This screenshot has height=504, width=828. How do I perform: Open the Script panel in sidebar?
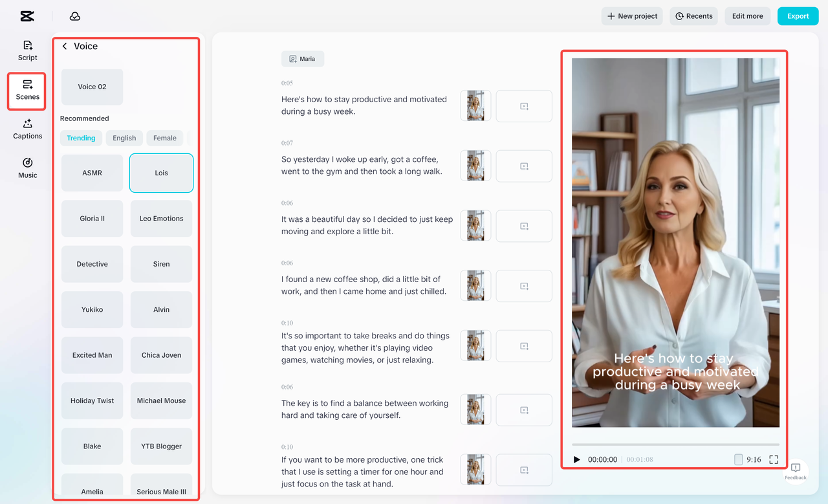click(28, 50)
